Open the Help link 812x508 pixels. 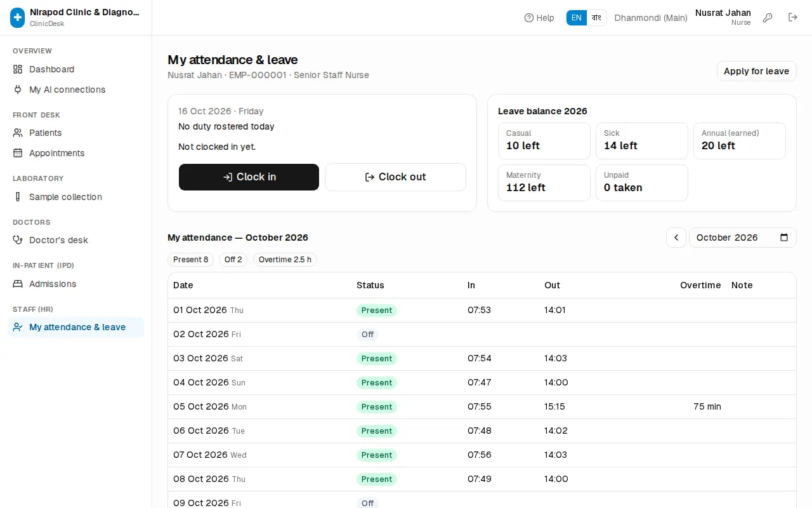pos(539,18)
